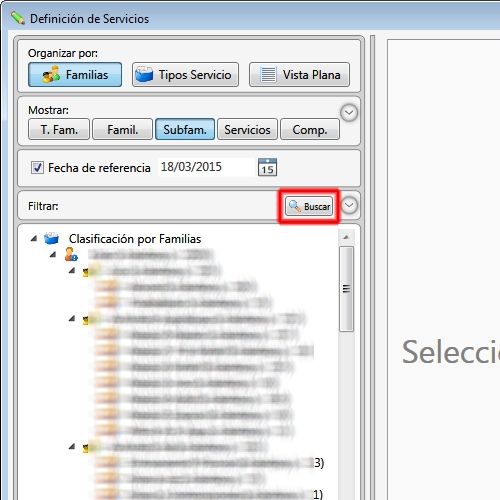500x500 pixels.
Task: Click the user icon under Clasificación
Action: [x=71, y=254]
